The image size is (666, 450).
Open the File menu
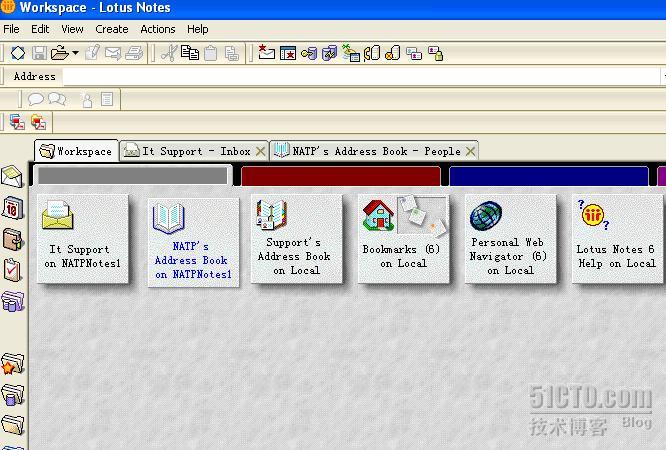11,29
